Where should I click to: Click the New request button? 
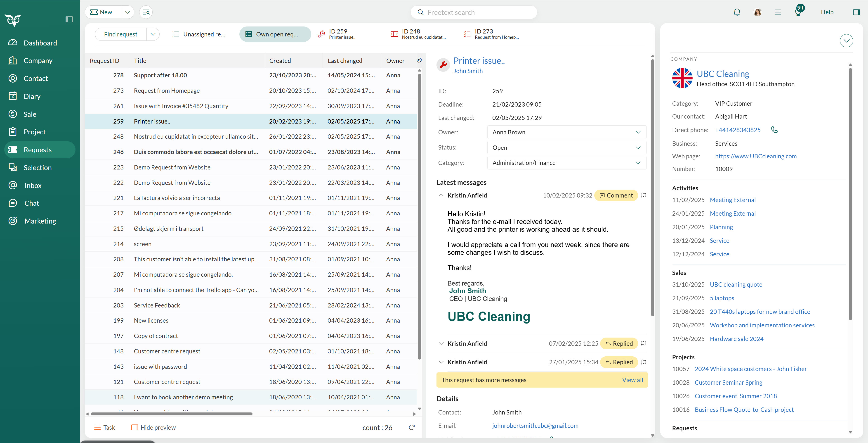click(103, 12)
